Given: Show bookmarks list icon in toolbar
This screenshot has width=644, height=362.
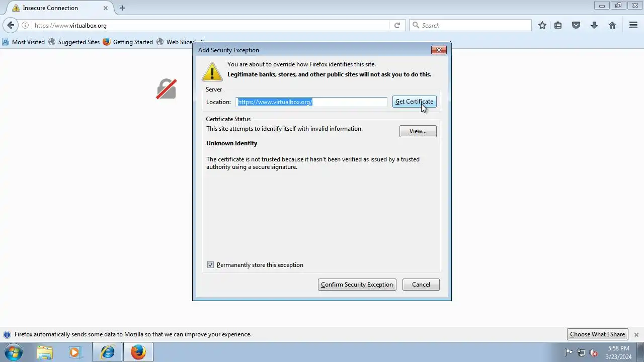Looking at the screenshot, I should [x=558, y=25].
